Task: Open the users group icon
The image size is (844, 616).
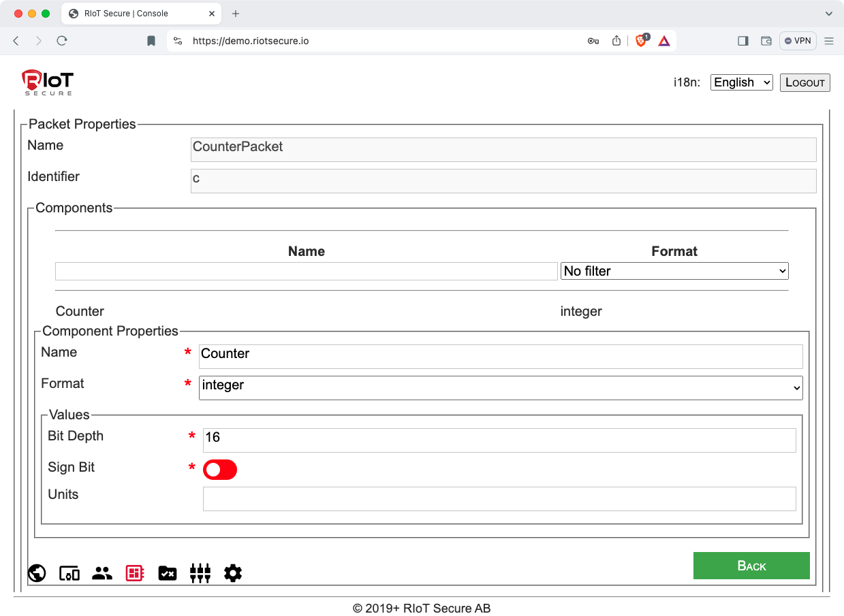Action: (x=102, y=573)
